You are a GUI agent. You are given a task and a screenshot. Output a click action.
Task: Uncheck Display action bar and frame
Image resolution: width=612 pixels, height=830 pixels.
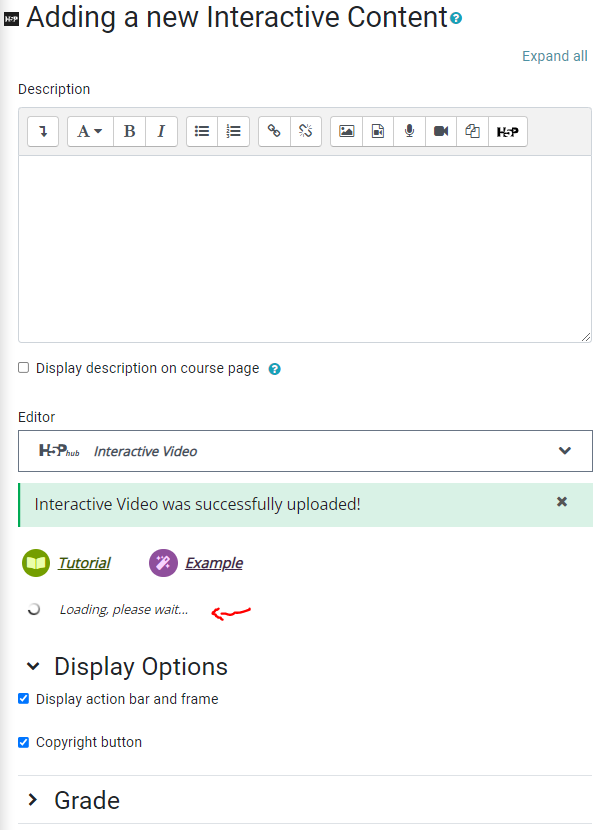click(x=23, y=699)
